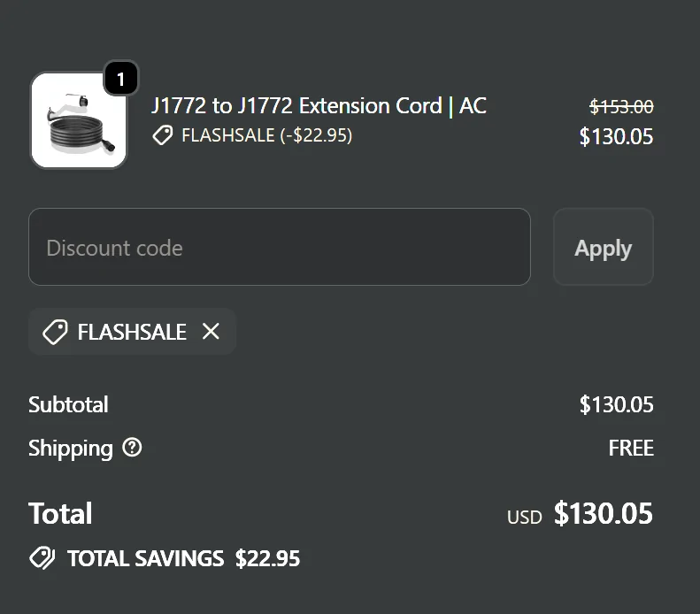This screenshot has height=614, width=700.
Task: Click the USD currency label
Action: [524, 517]
